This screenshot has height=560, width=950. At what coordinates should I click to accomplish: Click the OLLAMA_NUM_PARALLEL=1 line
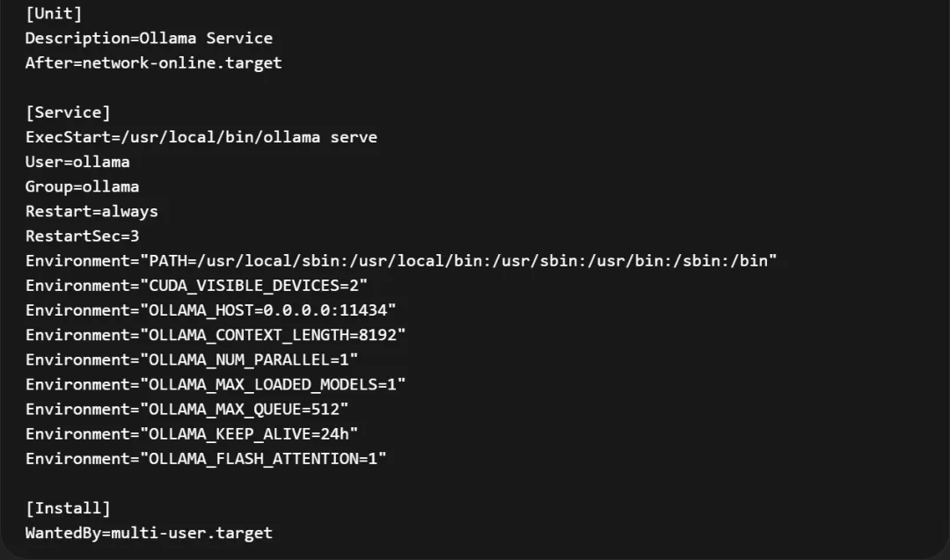click(192, 360)
